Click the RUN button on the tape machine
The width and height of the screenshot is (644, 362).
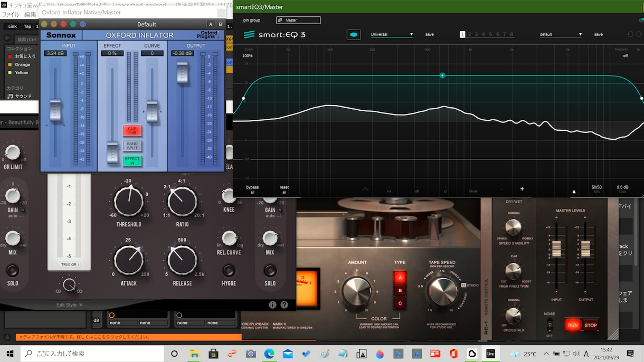[x=573, y=325]
